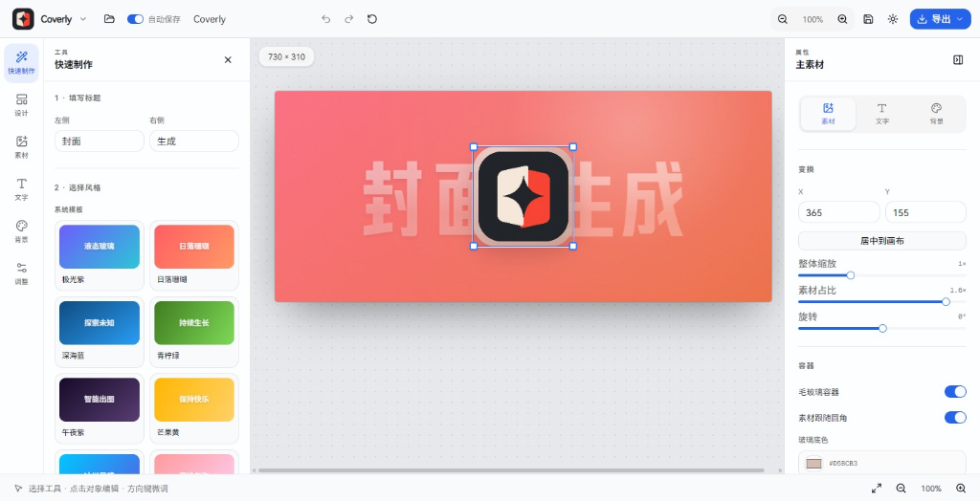Select 快速制作 in left sidebar
980x501 pixels.
[x=21, y=63]
